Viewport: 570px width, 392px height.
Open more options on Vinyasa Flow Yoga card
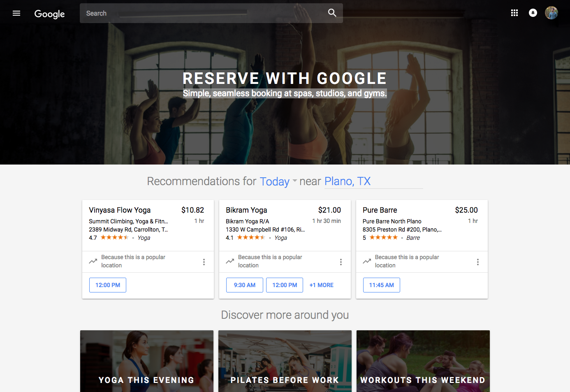(x=204, y=262)
